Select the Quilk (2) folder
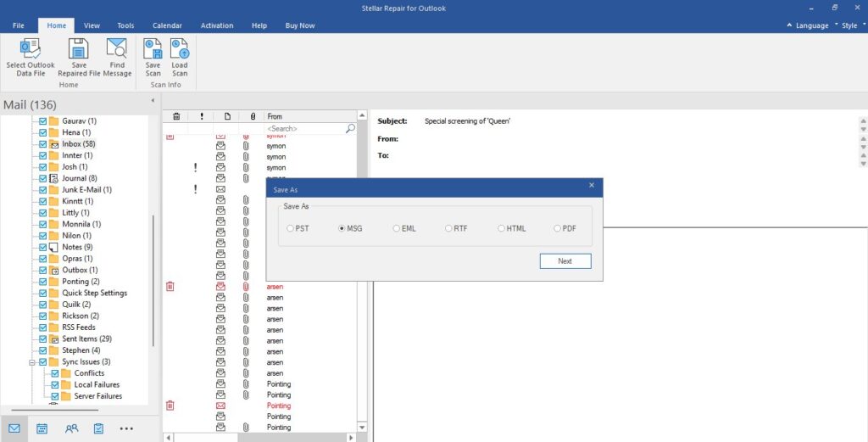Viewport: 868px width, 442px height. pyautogui.click(x=76, y=304)
